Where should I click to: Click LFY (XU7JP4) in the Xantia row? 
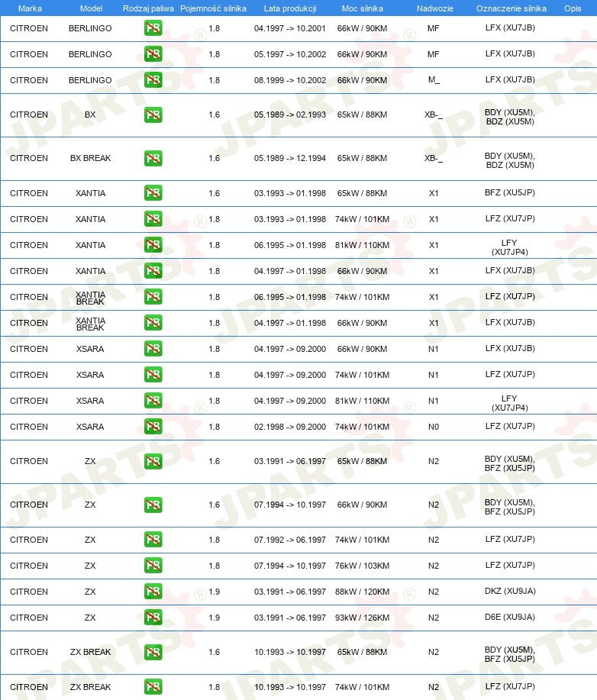(509, 247)
